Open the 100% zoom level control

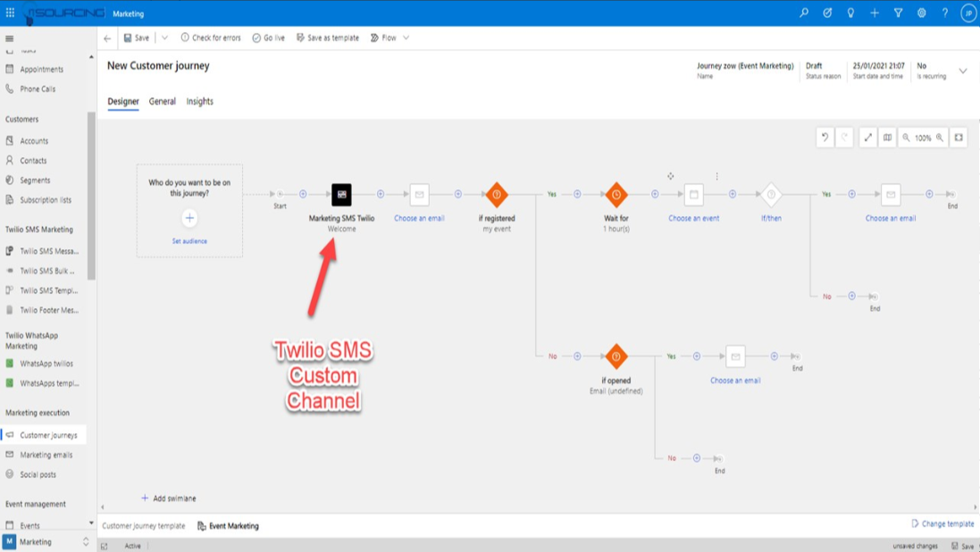923,138
